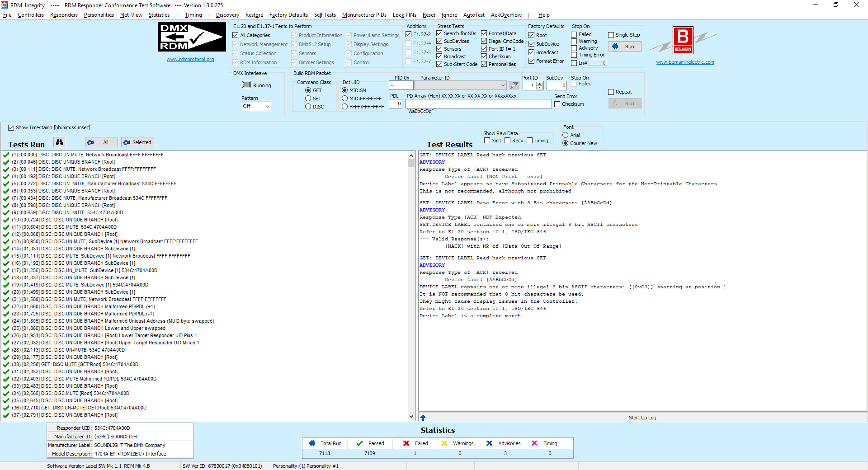Click the Run button under Stop On
Image resolution: width=868 pixels, height=470 pixels.
click(x=625, y=47)
